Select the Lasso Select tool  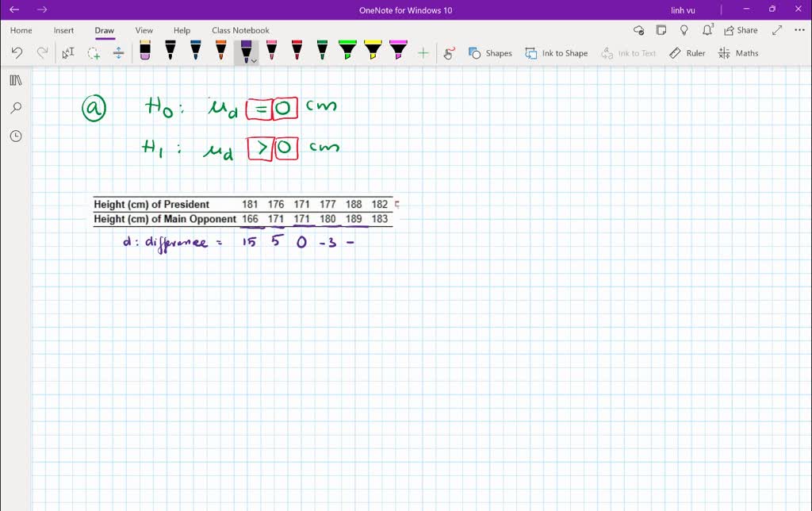(94, 53)
